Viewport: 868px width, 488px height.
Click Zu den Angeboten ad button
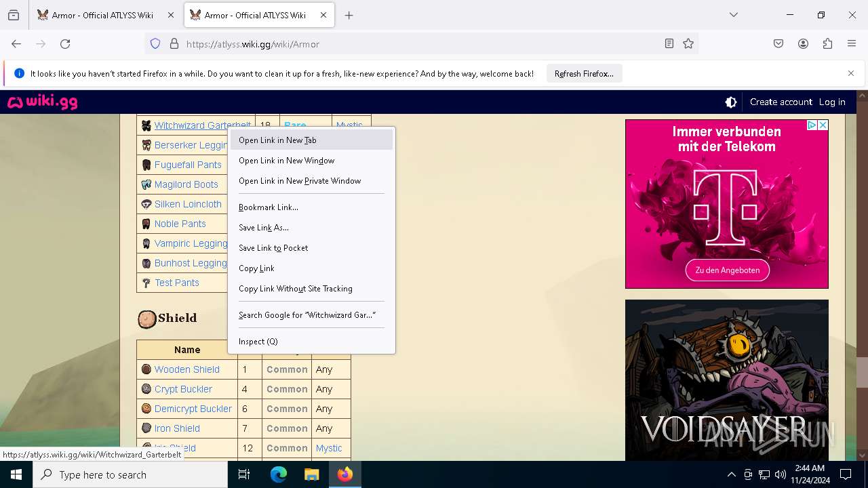click(x=727, y=270)
